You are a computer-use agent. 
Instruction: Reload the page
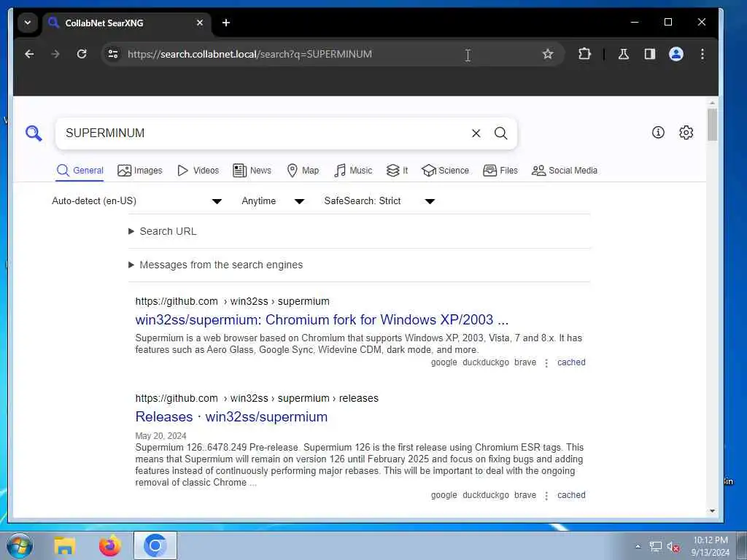[x=82, y=54]
